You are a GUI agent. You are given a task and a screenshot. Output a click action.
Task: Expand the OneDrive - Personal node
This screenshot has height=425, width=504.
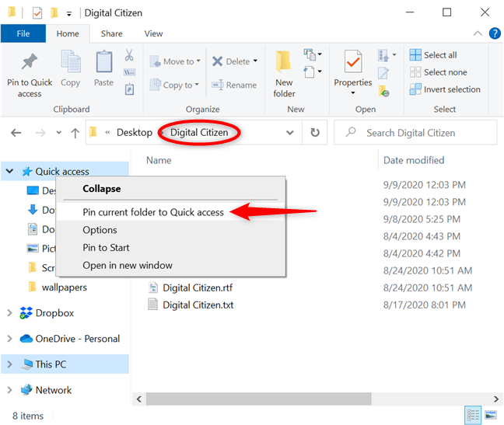tap(9, 338)
